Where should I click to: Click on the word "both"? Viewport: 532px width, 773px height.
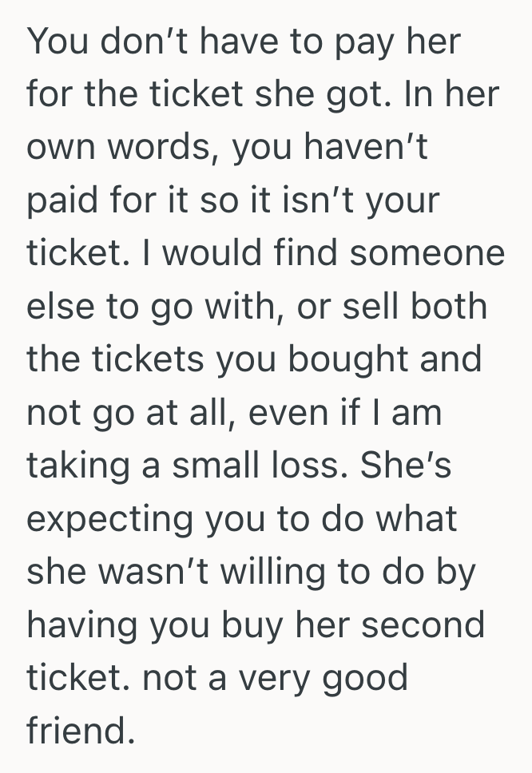click(x=449, y=307)
